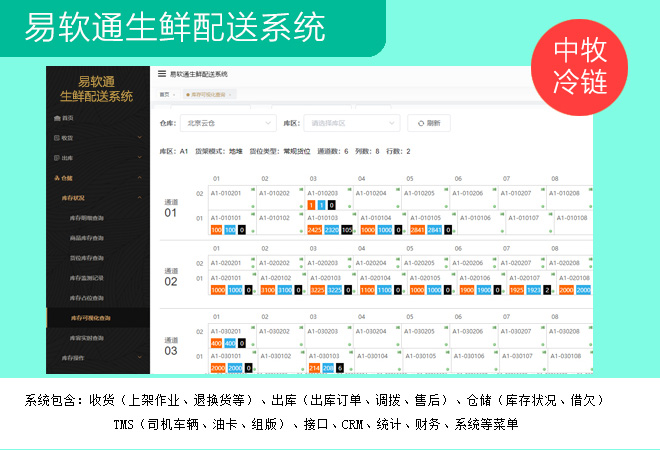
Task: Open the dropdown arrow beside 首页 tab
Action: (x=174, y=95)
